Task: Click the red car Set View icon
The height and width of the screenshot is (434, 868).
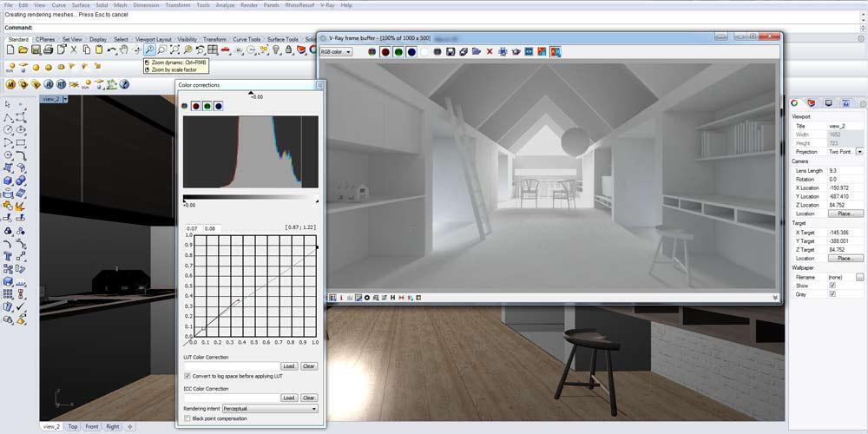Action: tap(226, 49)
